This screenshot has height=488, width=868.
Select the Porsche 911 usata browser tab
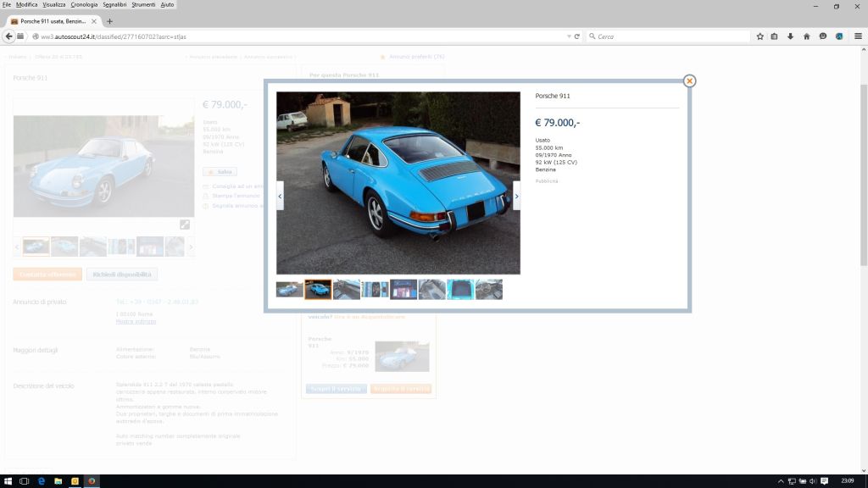53,21
